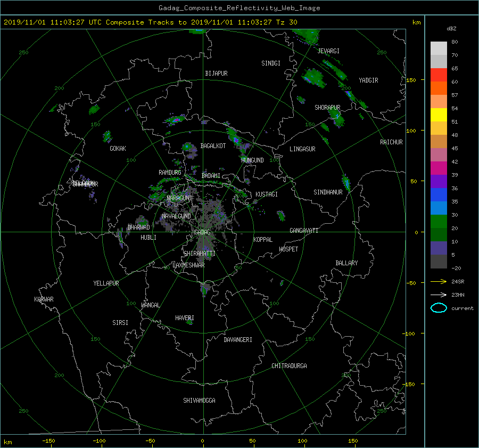Click the HANGAL city label
The width and height of the screenshot is (479, 448).
(x=150, y=305)
